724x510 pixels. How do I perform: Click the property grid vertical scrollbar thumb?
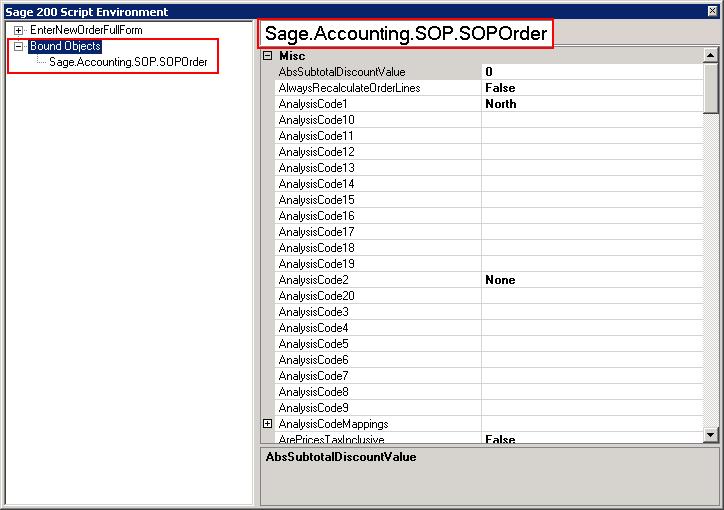click(x=710, y=88)
